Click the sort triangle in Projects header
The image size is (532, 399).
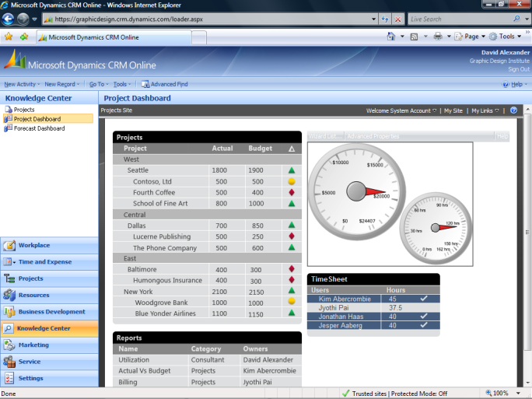(292, 149)
